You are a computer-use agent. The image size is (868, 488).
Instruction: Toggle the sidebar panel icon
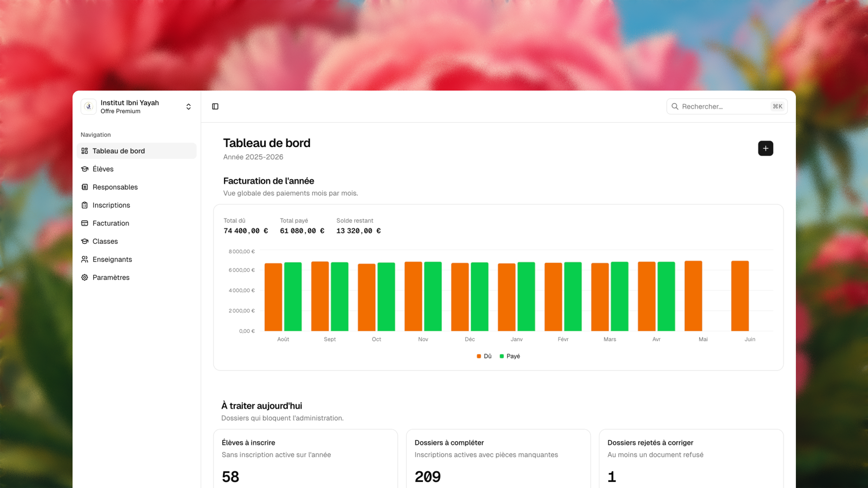(x=215, y=107)
